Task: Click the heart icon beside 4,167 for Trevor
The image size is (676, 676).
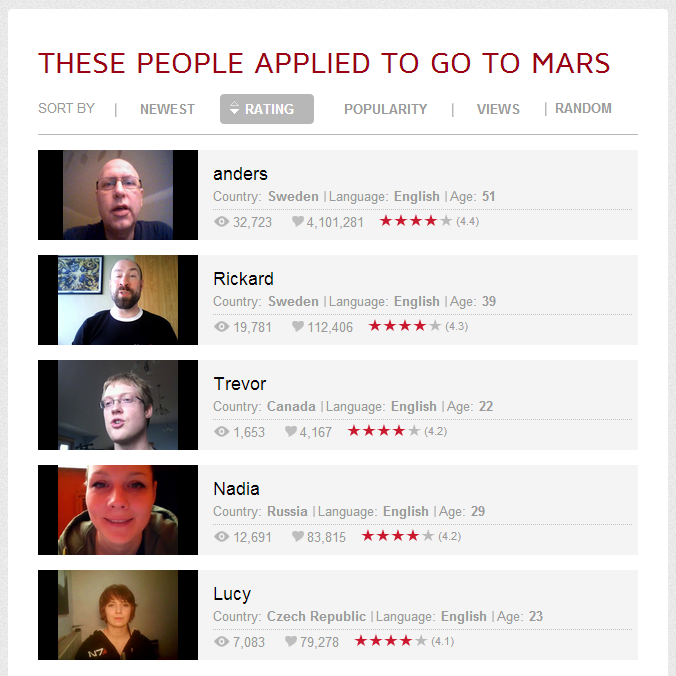Action: click(x=291, y=431)
